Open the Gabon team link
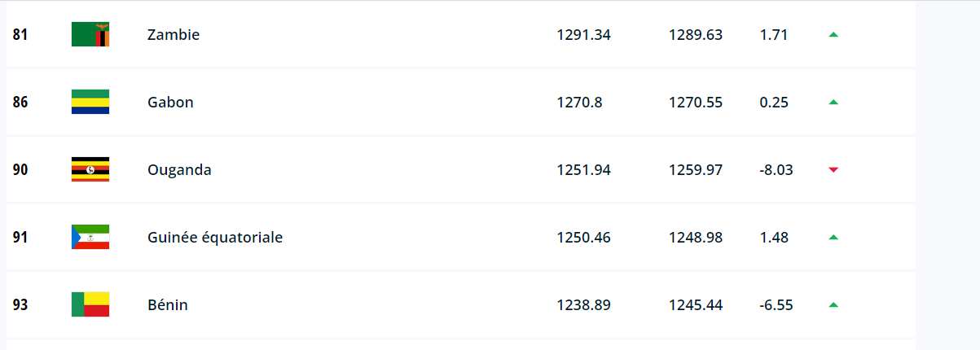This screenshot has width=980, height=350. [170, 103]
